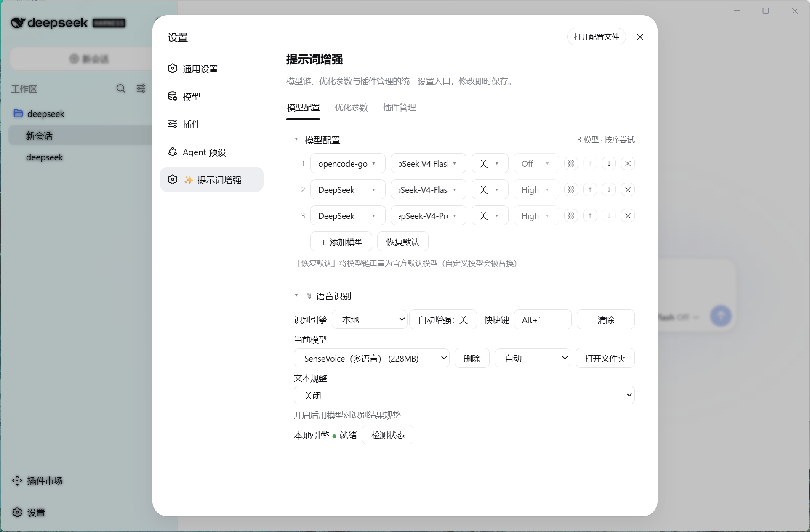The width and height of the screenshot is (810, 532).
Task: Open the SenseVoice current model dropdown
Action: point(371,358)
